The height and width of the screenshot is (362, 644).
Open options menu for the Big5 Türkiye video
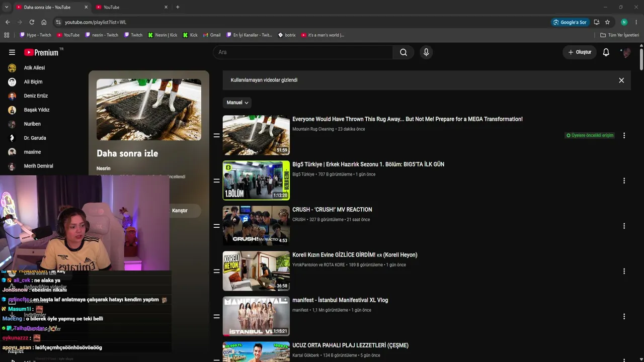pyautogui.click(x=624, y=181)
